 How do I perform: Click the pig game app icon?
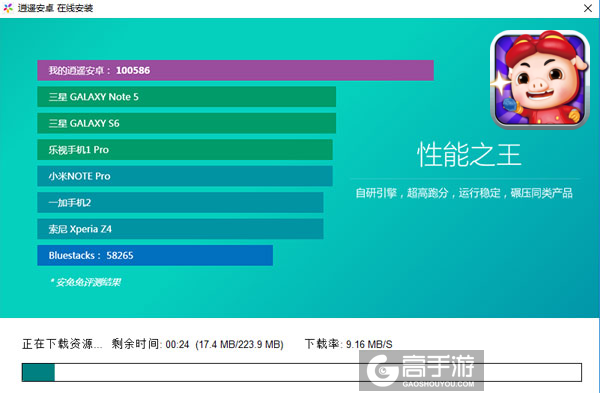[540, 79]
